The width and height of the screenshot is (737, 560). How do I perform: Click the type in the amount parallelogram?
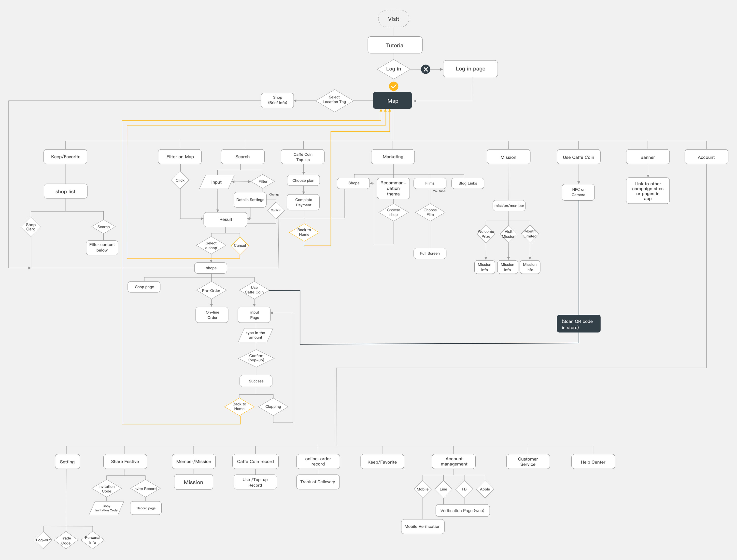(255, 335)
